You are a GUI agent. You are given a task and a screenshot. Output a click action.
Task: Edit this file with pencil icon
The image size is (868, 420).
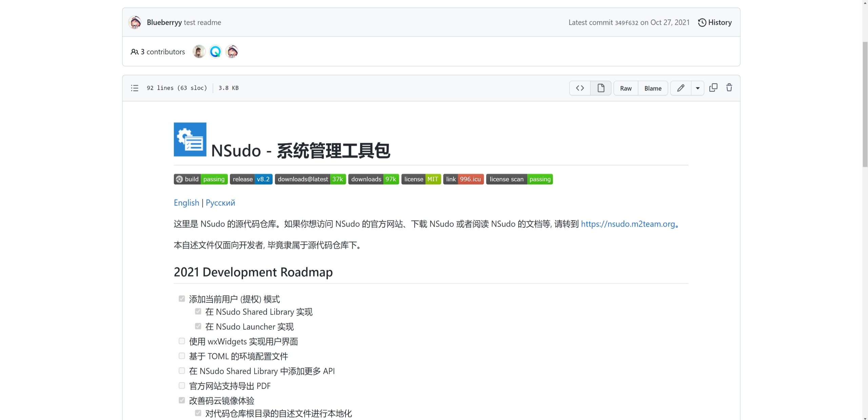pos(680,88)
